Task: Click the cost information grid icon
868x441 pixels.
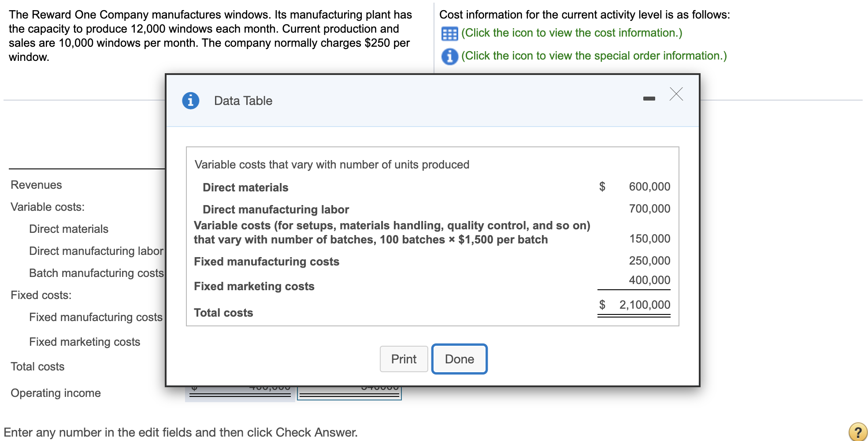Action: tap(449, 34)
